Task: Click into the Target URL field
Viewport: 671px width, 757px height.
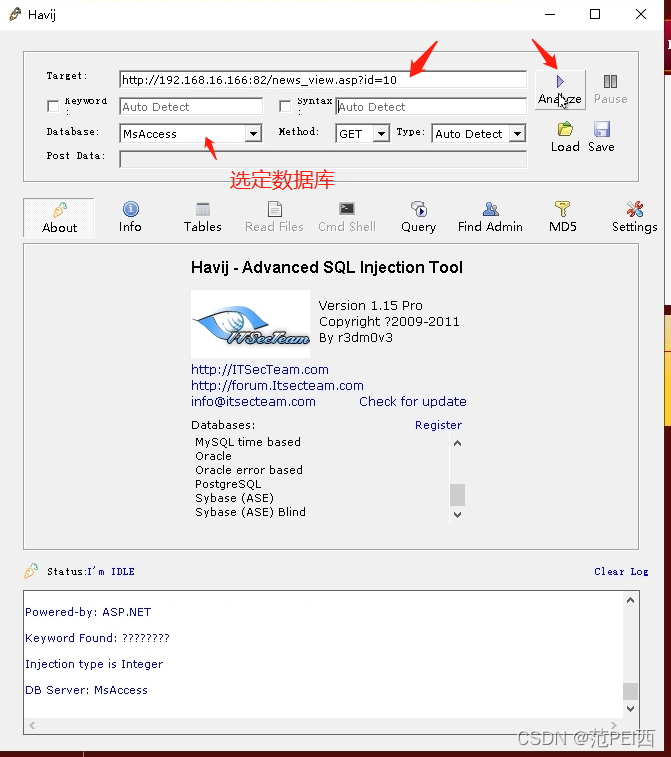Action: [322, 80]
